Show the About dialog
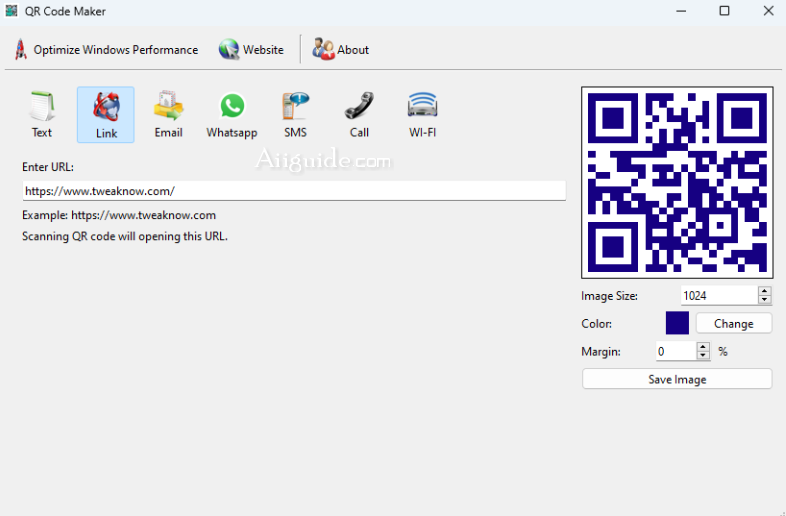 coord(340,50)
